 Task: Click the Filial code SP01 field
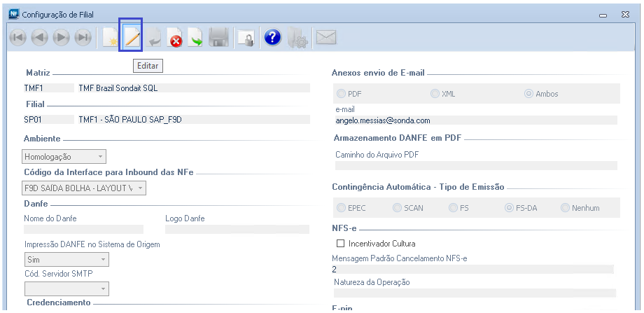49,120
